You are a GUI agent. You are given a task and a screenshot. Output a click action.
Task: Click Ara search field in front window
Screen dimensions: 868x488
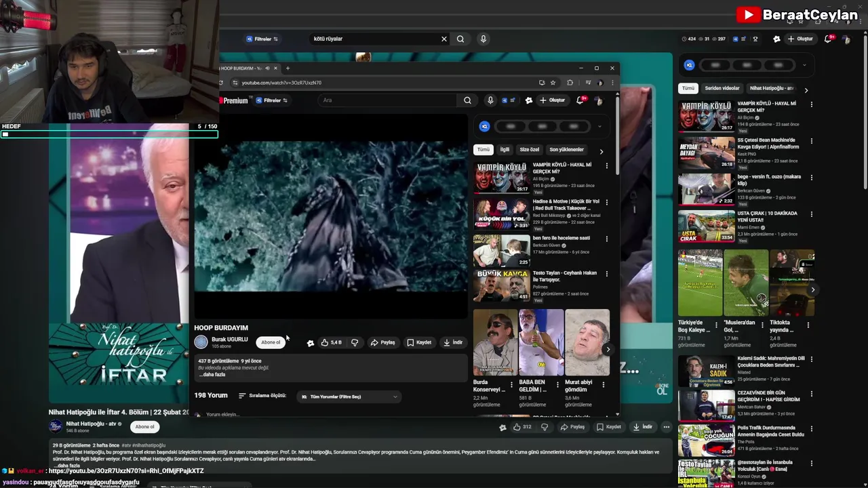(x=387, y=100)
